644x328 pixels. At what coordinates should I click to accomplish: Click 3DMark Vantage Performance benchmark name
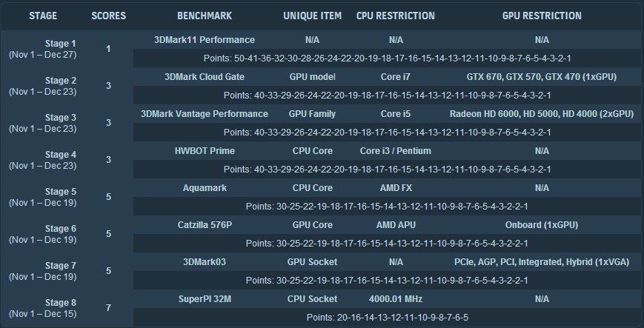click(x=204, y=114)
